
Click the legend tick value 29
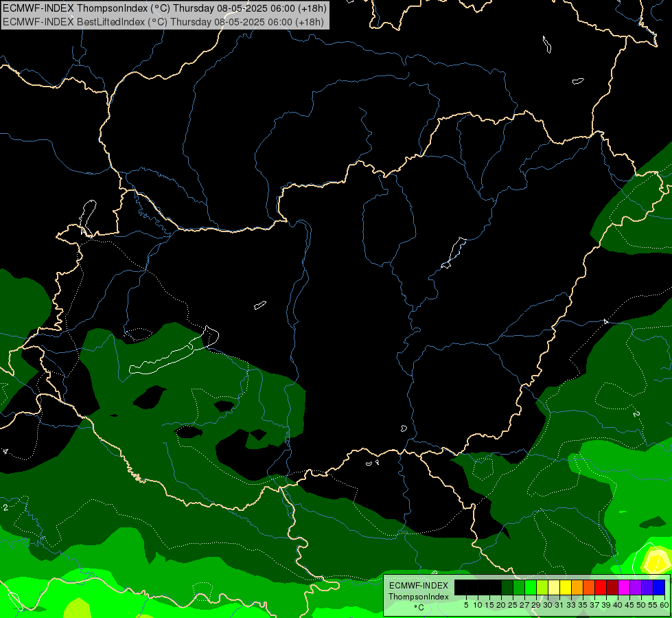pos(536,605)
